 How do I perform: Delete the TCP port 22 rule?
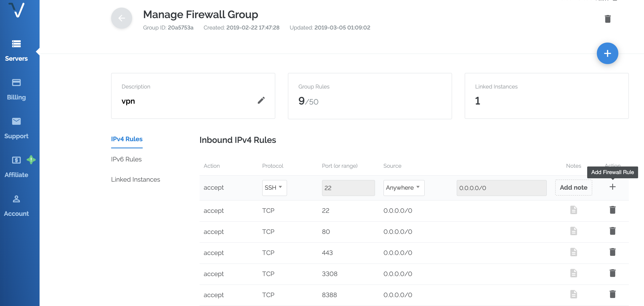coord(612,210)
